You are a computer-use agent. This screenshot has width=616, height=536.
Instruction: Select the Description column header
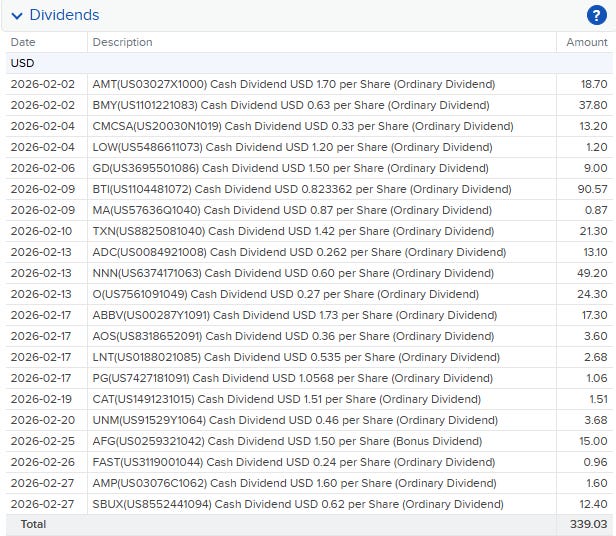tap(122, 42)
